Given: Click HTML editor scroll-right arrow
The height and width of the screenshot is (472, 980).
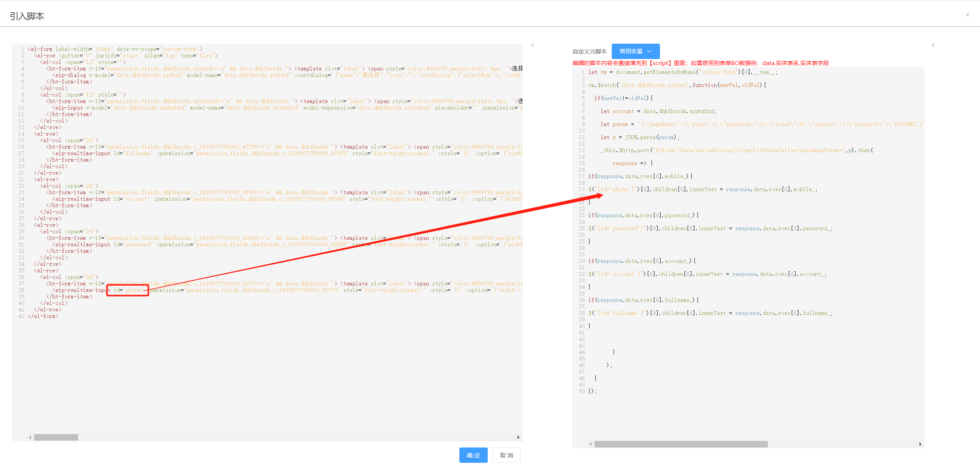Looking at the screenshot, I should point(518,437).
